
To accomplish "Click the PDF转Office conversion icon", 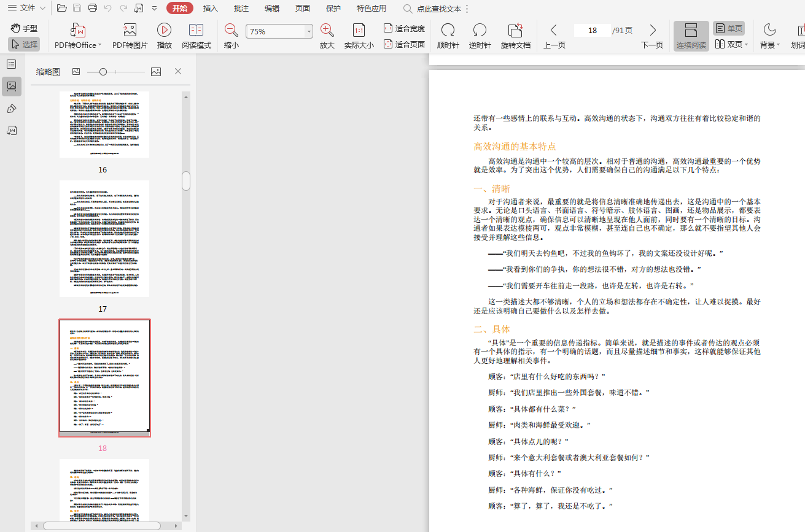I will click(x=78, y=31).
